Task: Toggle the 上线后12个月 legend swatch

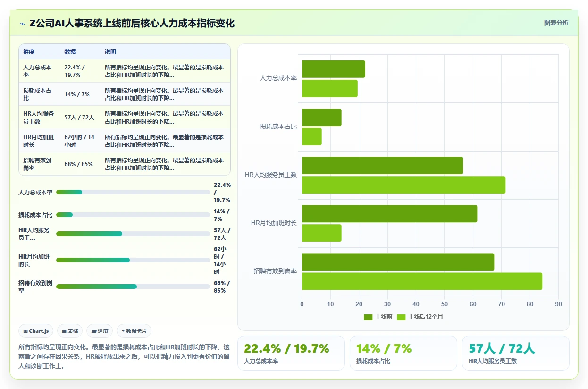Action: (401, 317)
